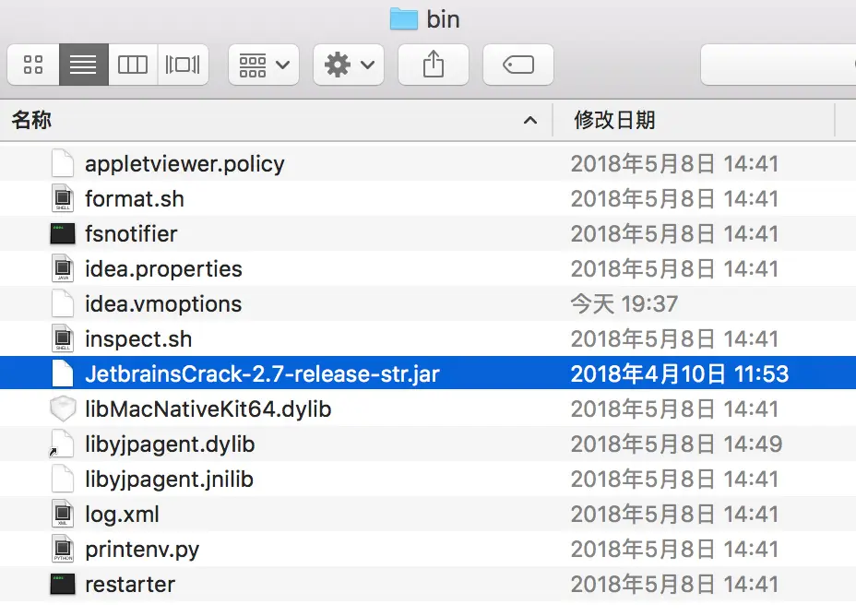Click the file name idea.properties

pyautogui.click(x=163, y=269)
